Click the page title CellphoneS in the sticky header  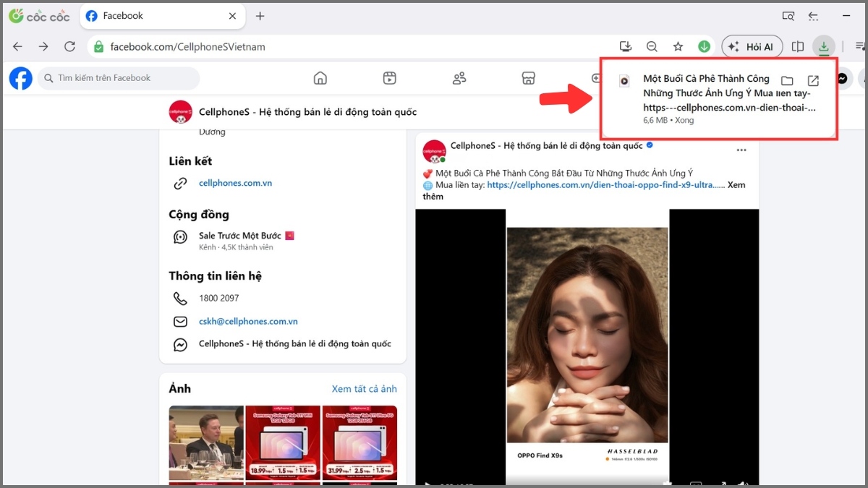tap(307, 112)
